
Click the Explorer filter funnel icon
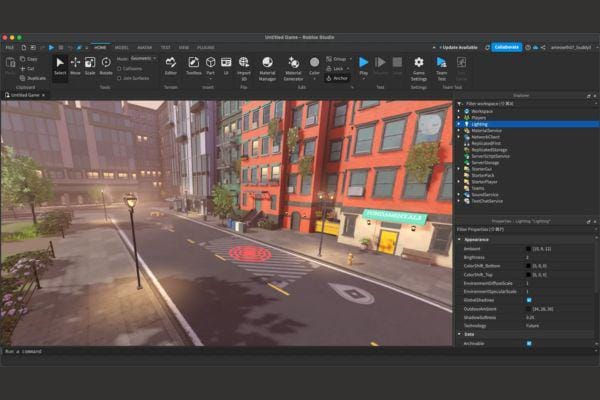(x=460, y=104)
